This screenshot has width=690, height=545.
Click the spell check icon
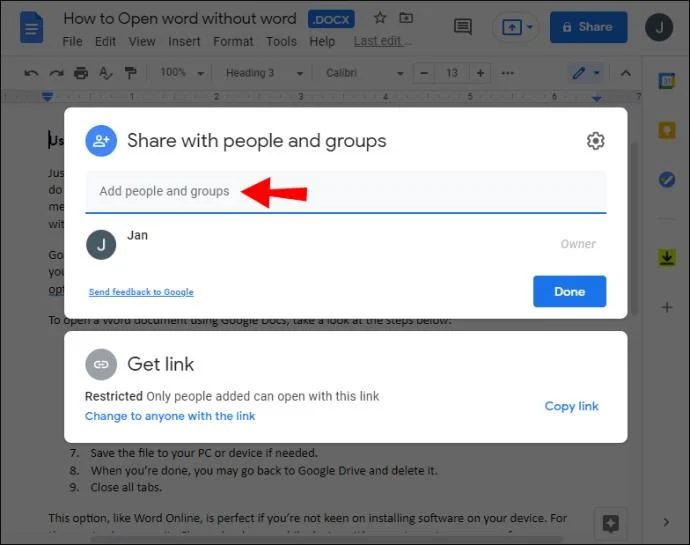click(x=106, y=73)
